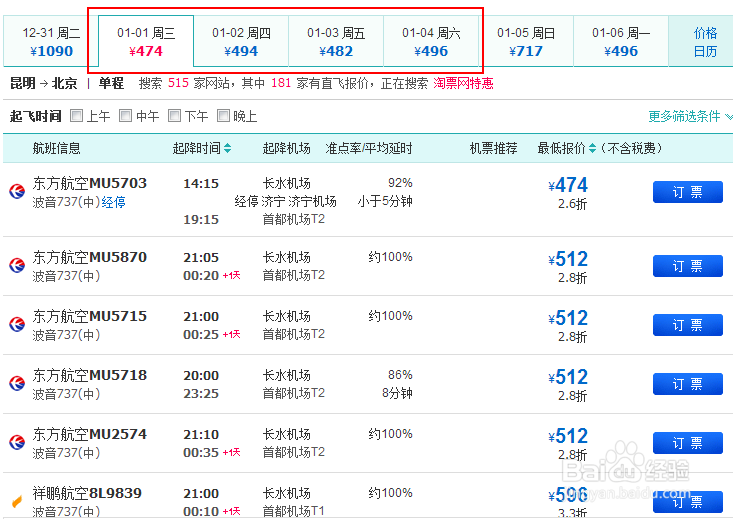Sort by lowest price arrows icon

(x=592, y=149)
